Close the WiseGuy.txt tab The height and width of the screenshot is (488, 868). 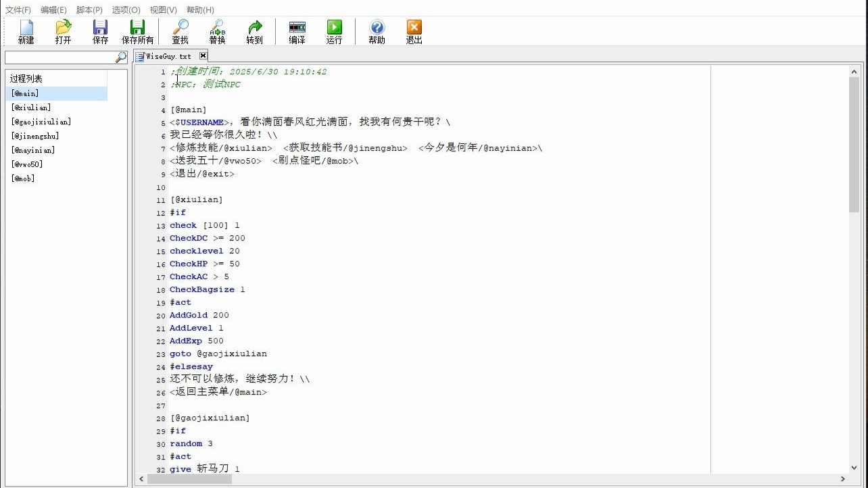(x=203, y=56)
